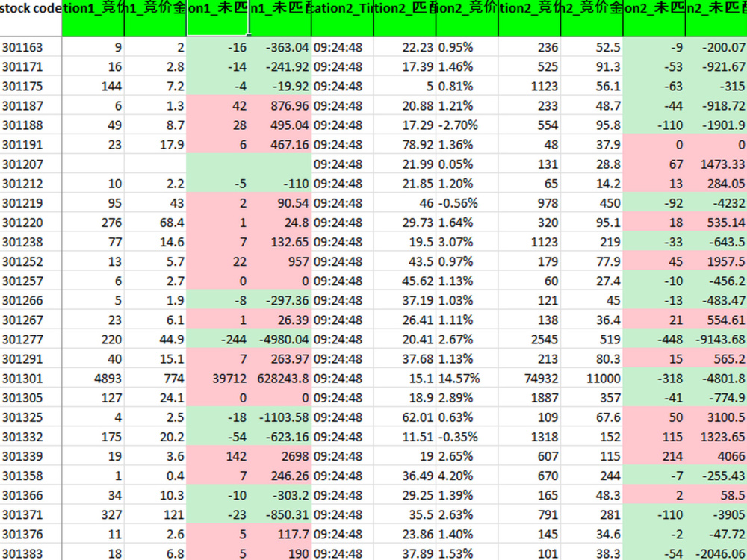Image resolution: width=747 pixels, height=560 pixels.
Task: Click the 62.01 price cell
Action: click(404, 417)
